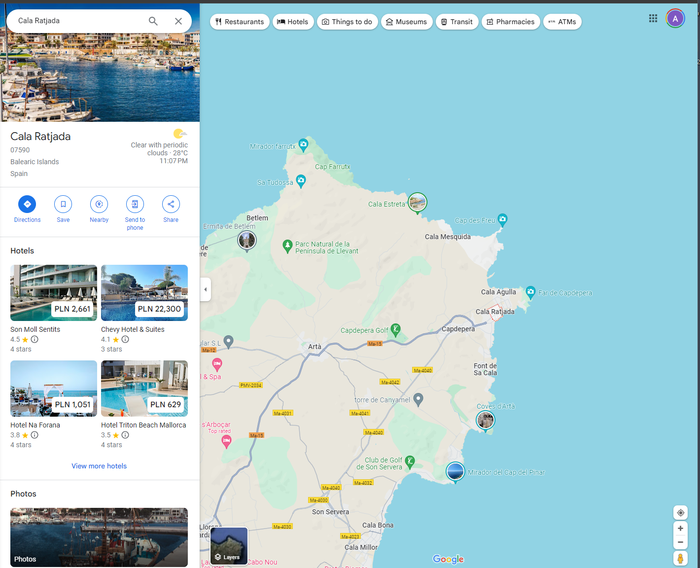The height and width of the screenshot is (568, 700).
Task: Open Hotel Triton Beach Mallorca photo
Action: 144,388
